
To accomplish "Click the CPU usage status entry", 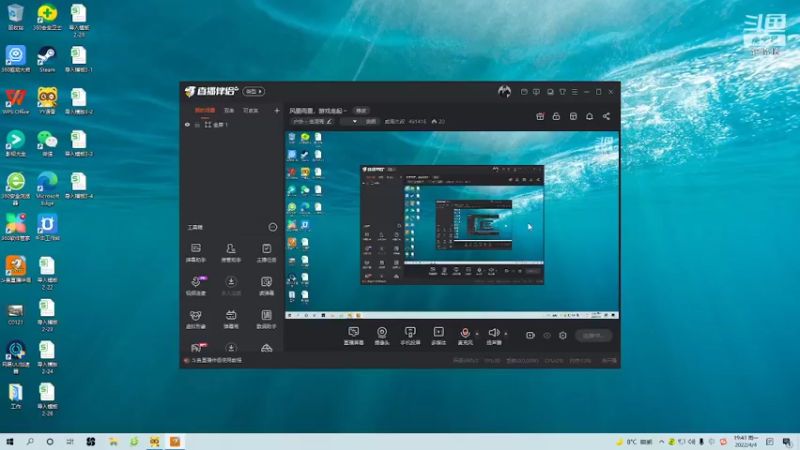I will 554,361.
